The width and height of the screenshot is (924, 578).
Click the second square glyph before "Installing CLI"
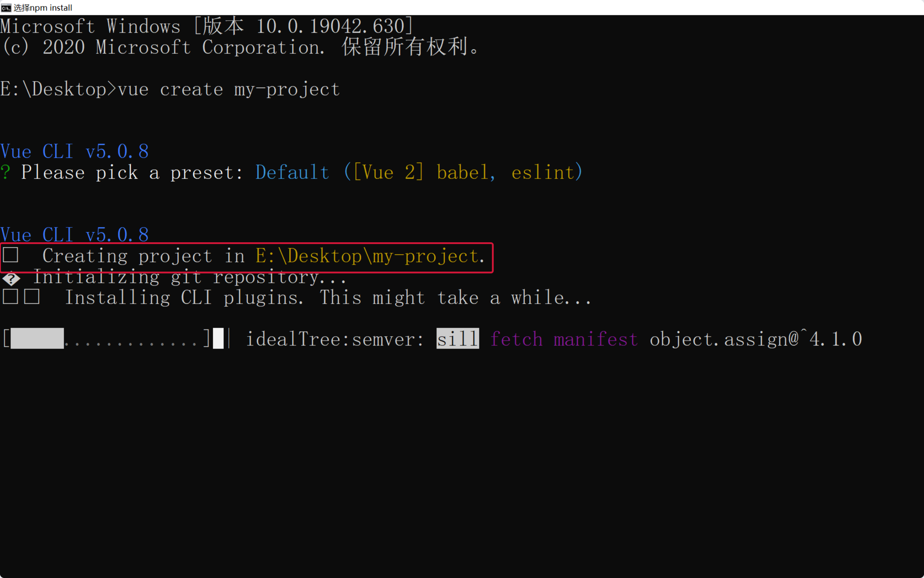click(32, 297)
